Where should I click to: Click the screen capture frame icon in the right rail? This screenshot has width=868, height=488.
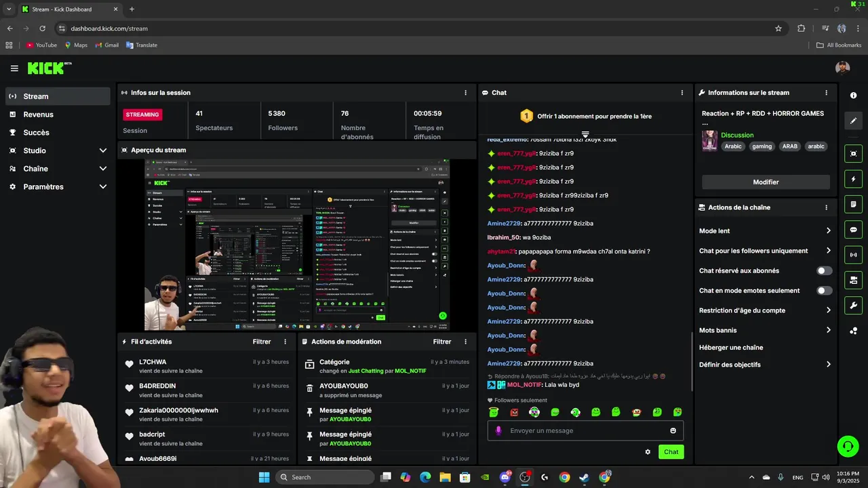tap(853, 154)
